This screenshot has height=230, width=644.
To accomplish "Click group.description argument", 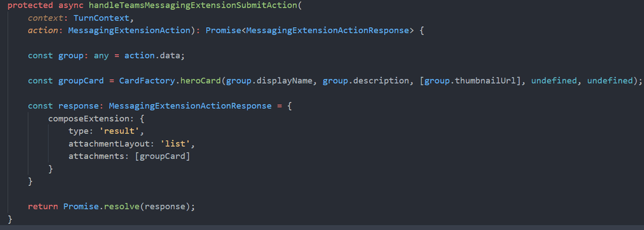I will (367, 81).
